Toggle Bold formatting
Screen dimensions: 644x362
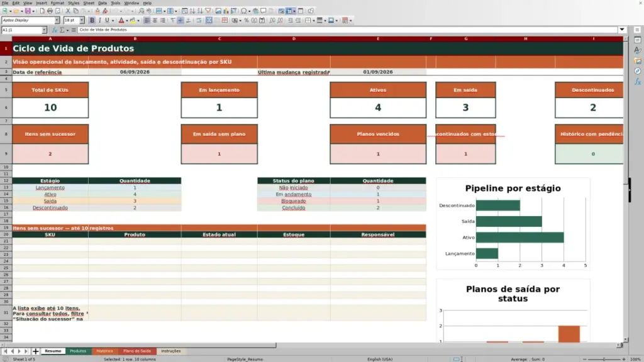92,20
